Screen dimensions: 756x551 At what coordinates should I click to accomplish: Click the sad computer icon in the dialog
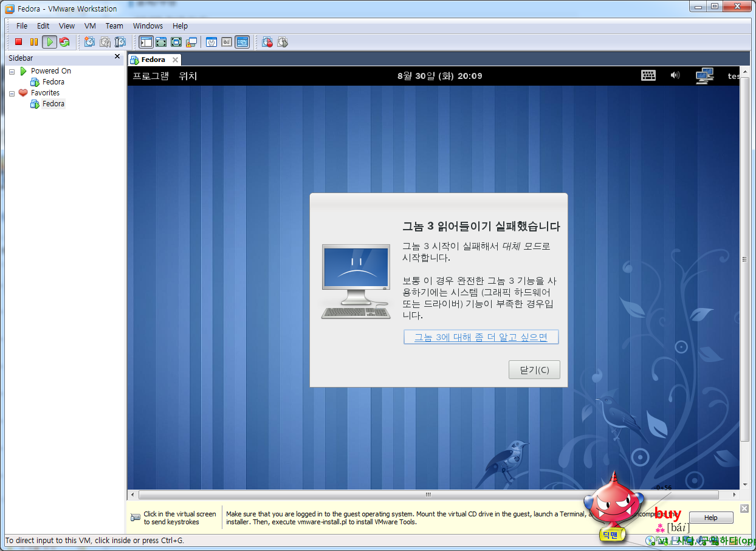click(x=356, y=281)
